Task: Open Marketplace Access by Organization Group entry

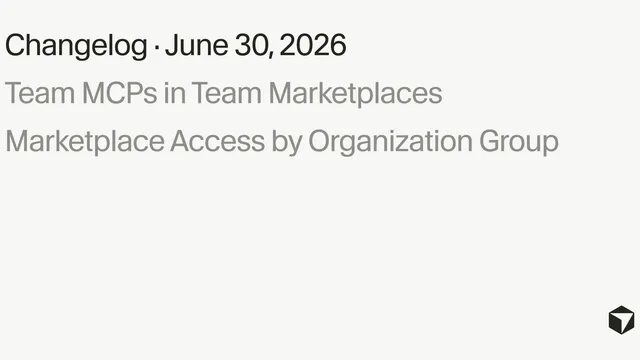Action: [x=282, y=142]
